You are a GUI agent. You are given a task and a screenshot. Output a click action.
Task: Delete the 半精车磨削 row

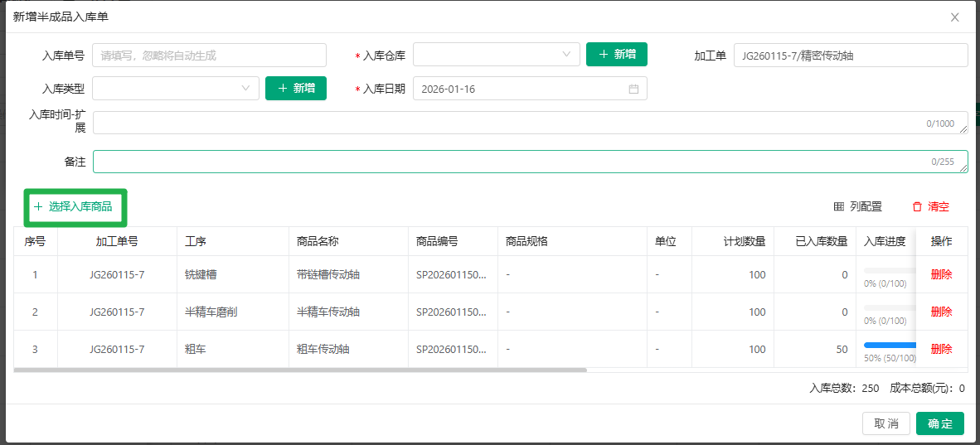(941, 312)
